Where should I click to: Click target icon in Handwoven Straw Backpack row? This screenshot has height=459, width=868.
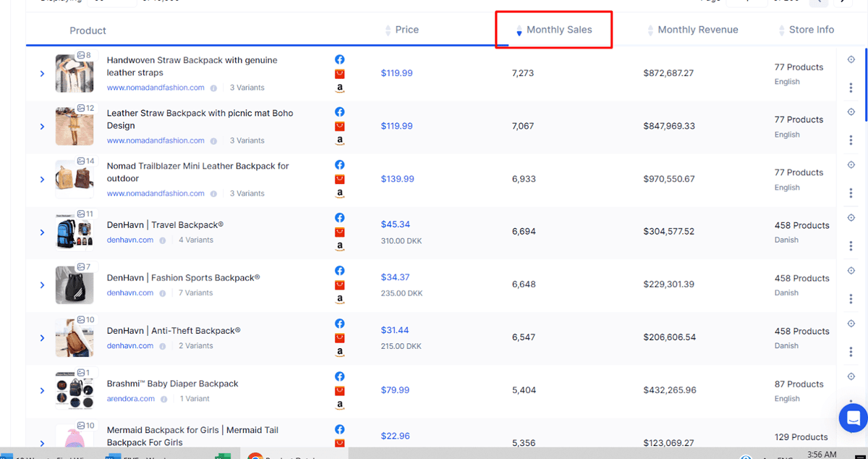coord(851,59)
